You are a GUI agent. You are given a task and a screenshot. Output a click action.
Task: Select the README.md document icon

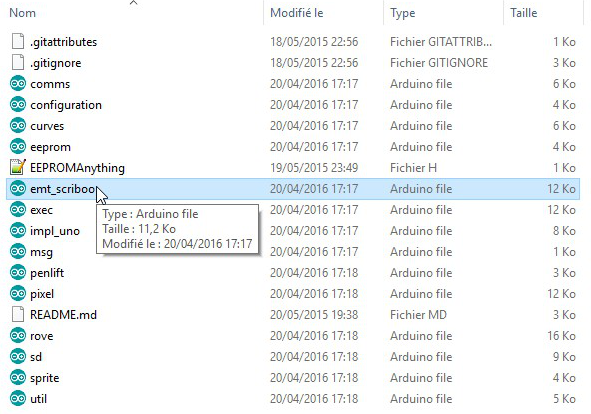coord(18,314)
